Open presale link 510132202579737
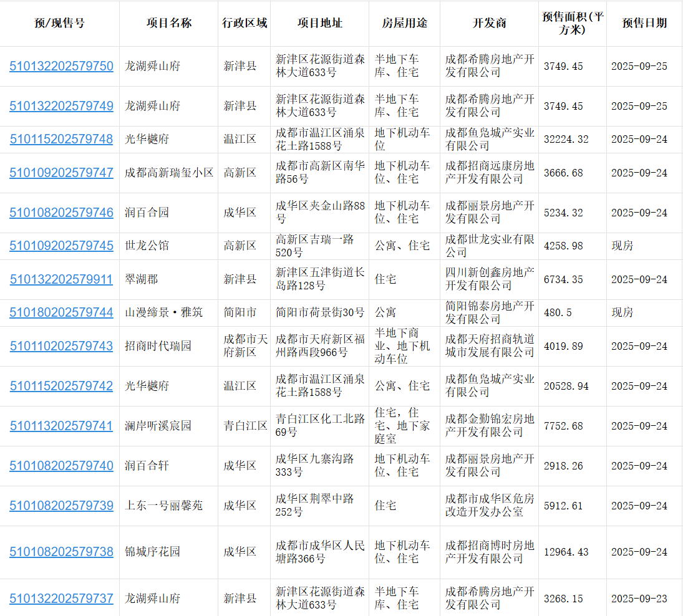 pos(61,599)
